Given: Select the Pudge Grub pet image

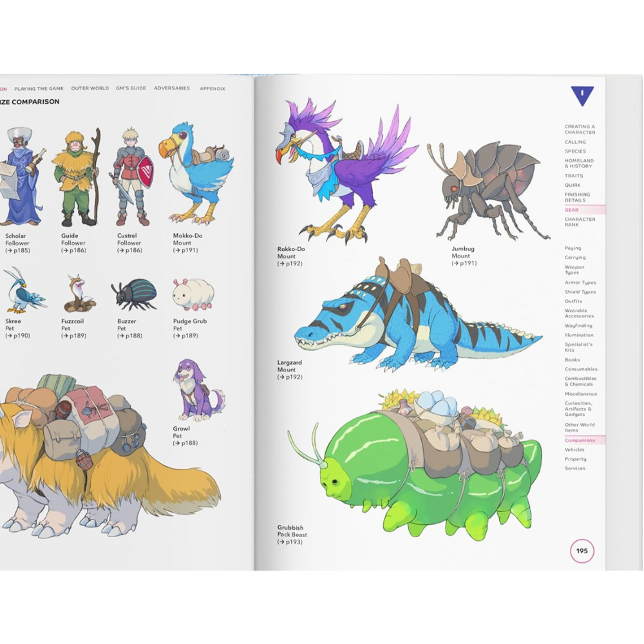Looking at the screenshot, I should tap(193, 295).
